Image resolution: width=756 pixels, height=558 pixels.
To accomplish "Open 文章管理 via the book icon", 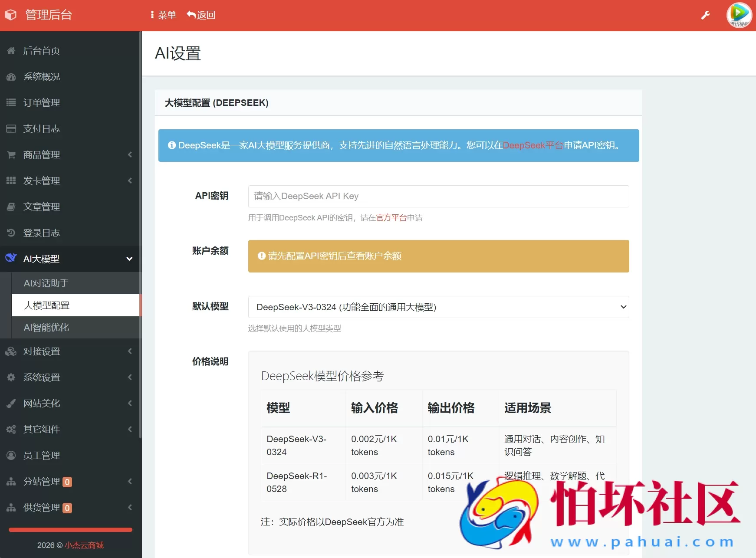I will pos(11,207).
